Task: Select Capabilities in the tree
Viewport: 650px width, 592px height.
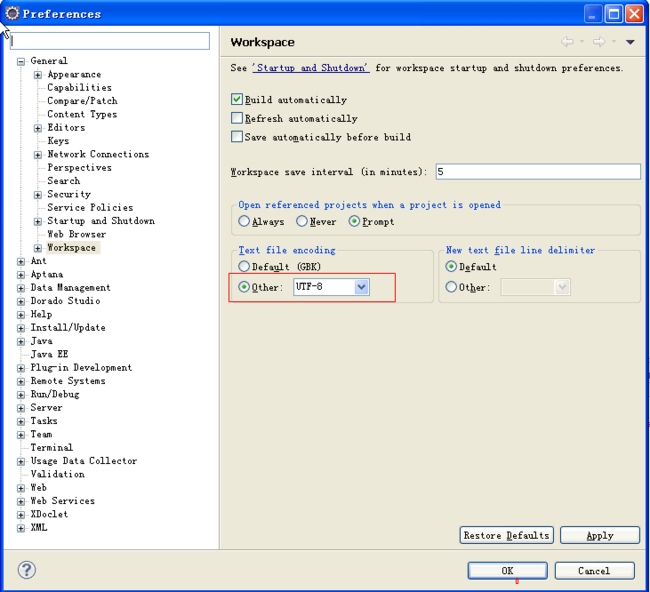Action: (x=80, y=87)
